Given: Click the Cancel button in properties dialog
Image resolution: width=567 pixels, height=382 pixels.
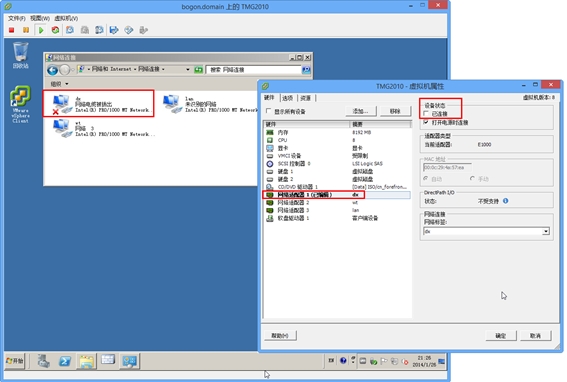Looking at the screenshot, I should tap(536, 336).
